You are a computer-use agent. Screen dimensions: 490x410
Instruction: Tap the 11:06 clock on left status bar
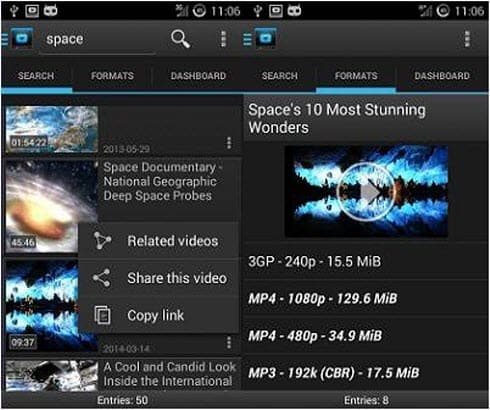pyautogui.click(x=226, y=11)
